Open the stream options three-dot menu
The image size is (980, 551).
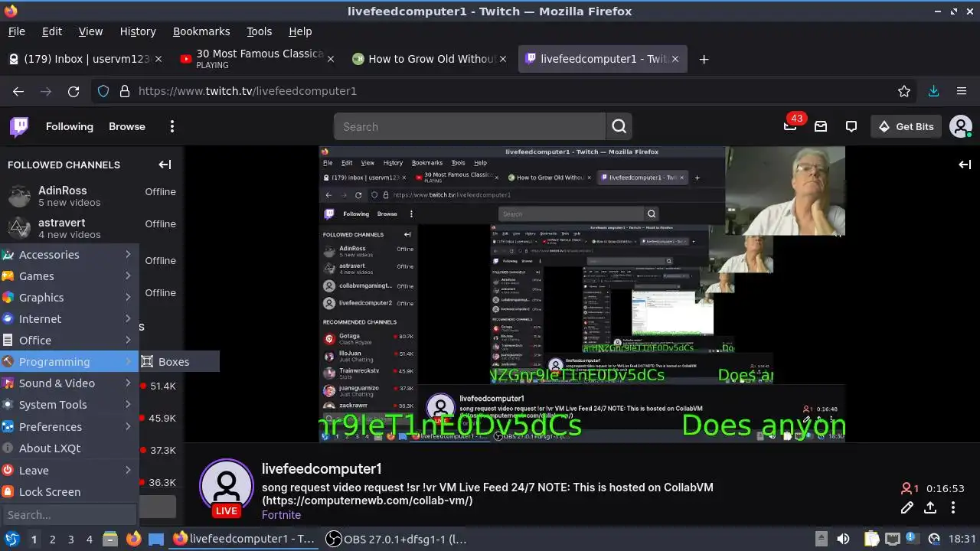(953, 507)
